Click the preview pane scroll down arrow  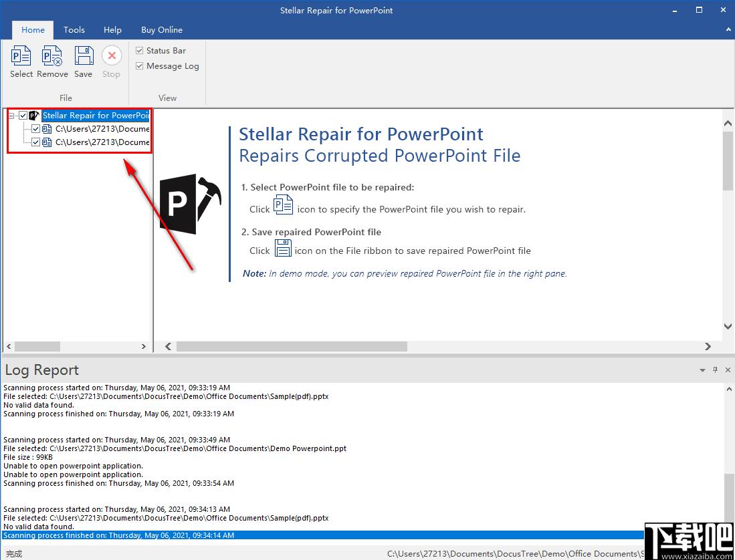[728, 326]
